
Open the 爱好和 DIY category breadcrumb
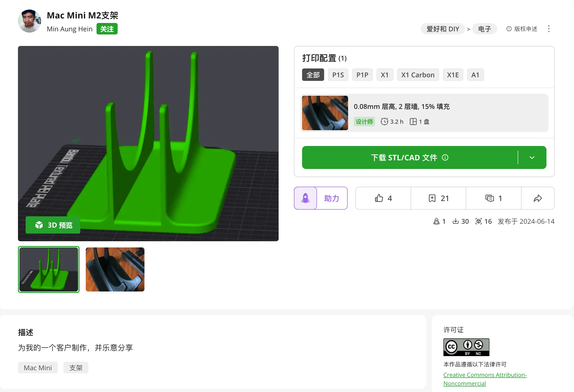pyautogui.click(x=443, y=29)
